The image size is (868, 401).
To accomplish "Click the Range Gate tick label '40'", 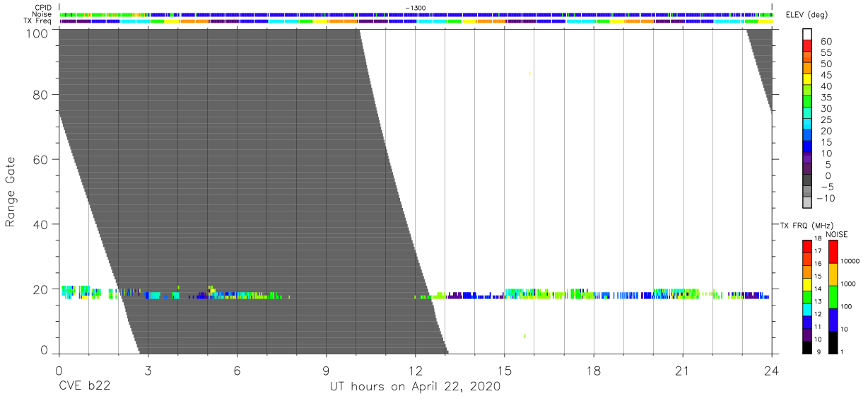I will click(40, 224).
